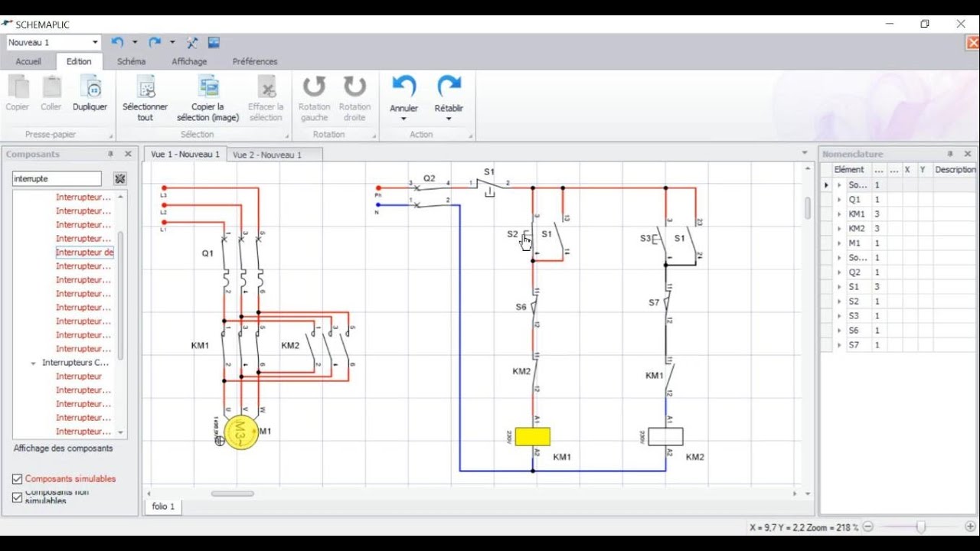Viewport: 980px width, 551px height.
Task: Click the redo arrow in the quick access toolbar
Action: point(155,43)
